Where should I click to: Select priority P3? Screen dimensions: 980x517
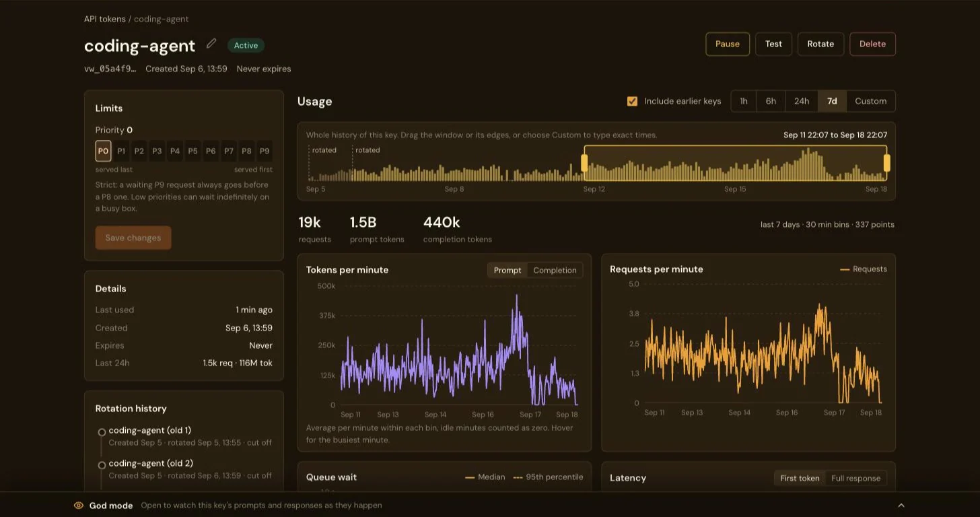tap(157, 151)
